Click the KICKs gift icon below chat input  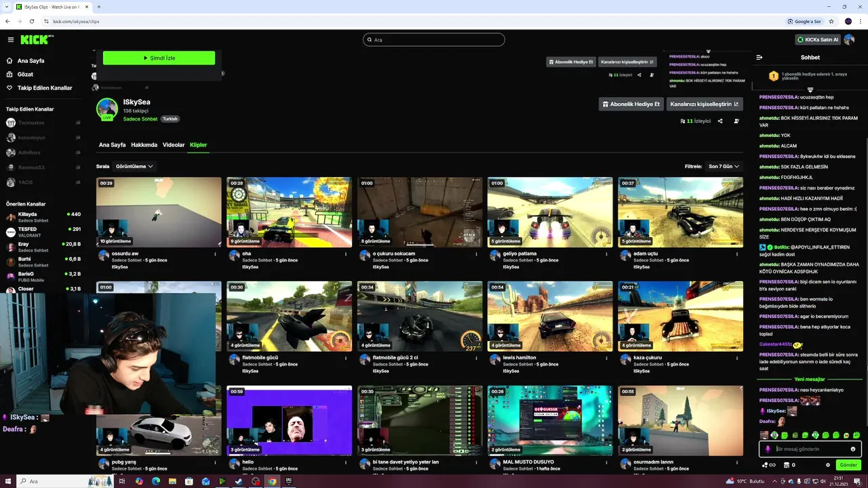coord(769,465)
